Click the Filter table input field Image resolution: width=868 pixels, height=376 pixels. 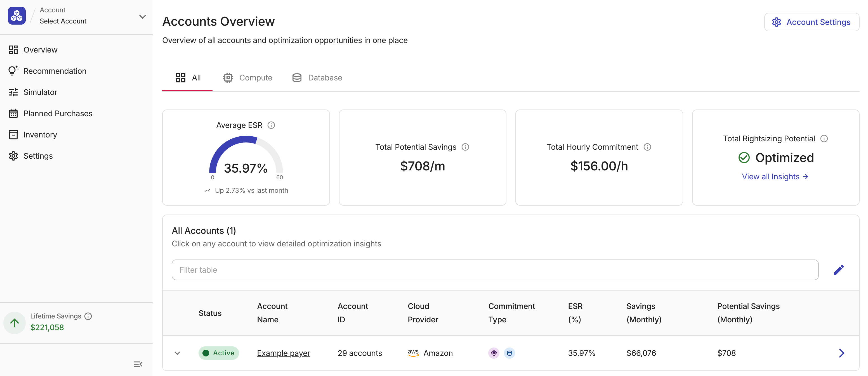[x=495, y=270]
